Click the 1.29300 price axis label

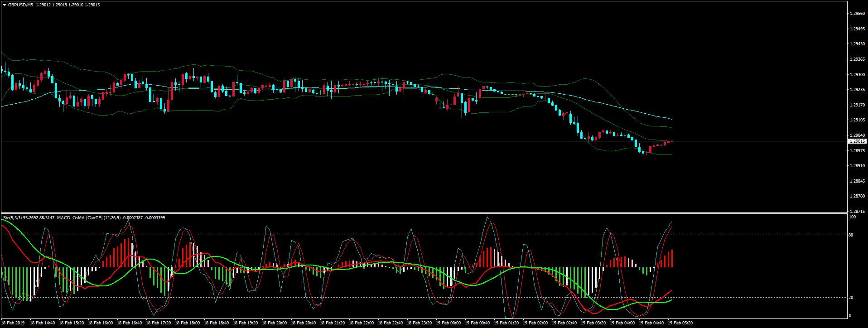(x=857, y=74)
